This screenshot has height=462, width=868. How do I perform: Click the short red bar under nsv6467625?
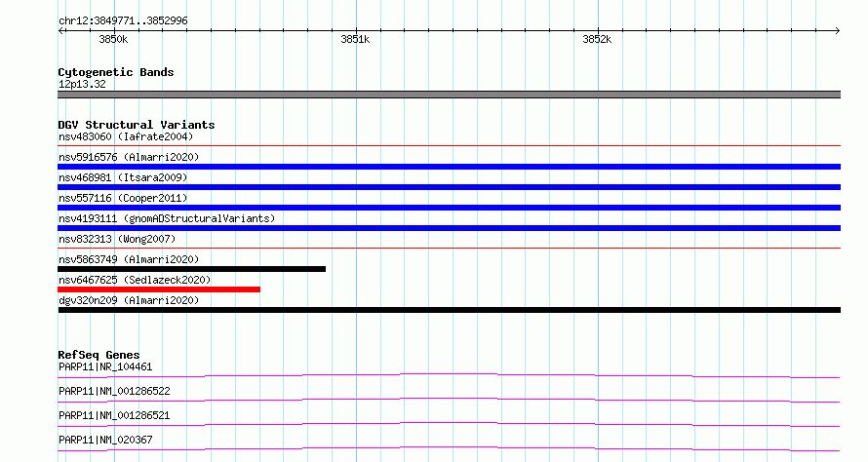click(159, 289)
